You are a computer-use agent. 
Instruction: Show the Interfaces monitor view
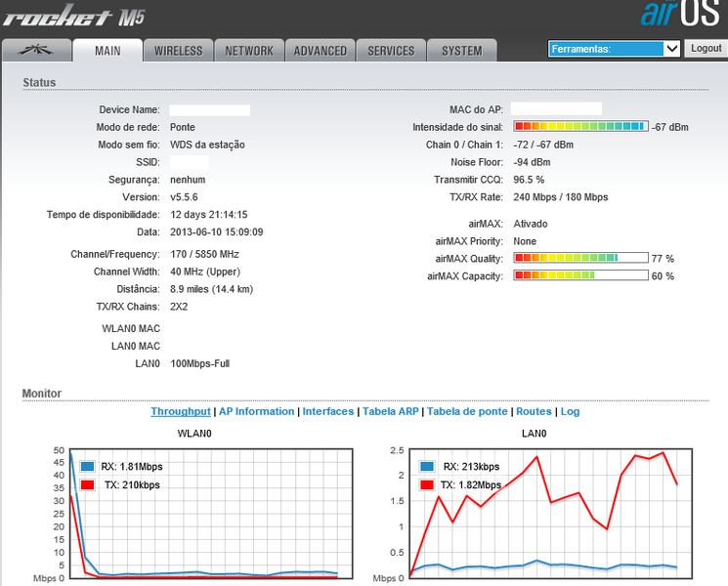click(327, 411)
